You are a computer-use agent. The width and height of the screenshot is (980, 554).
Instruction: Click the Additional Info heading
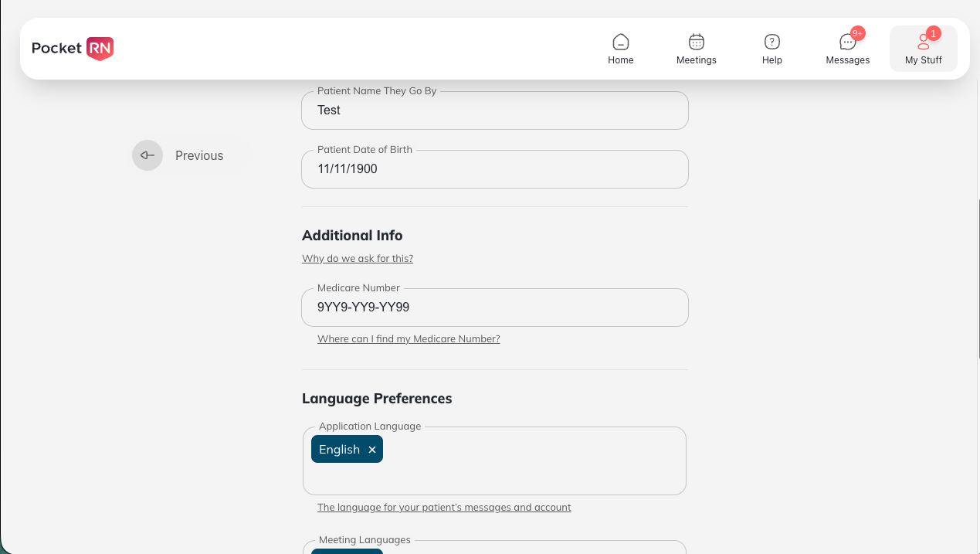pos(352,236)
